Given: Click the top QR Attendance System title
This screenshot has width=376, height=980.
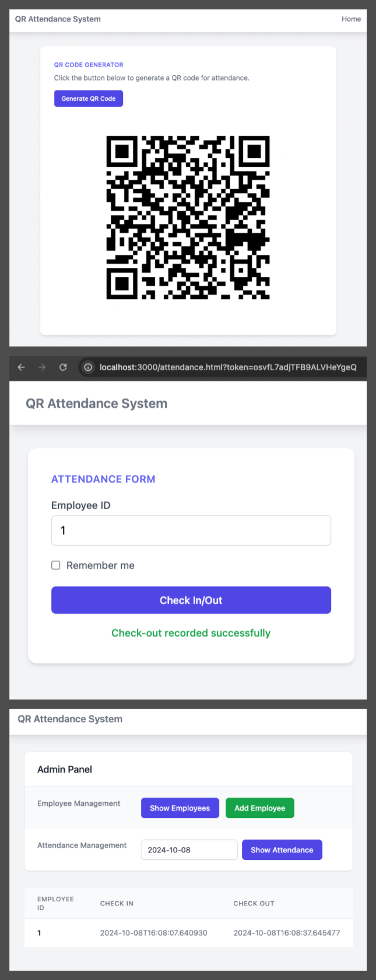Looking at the screenshot, I should tap(58, 19).
